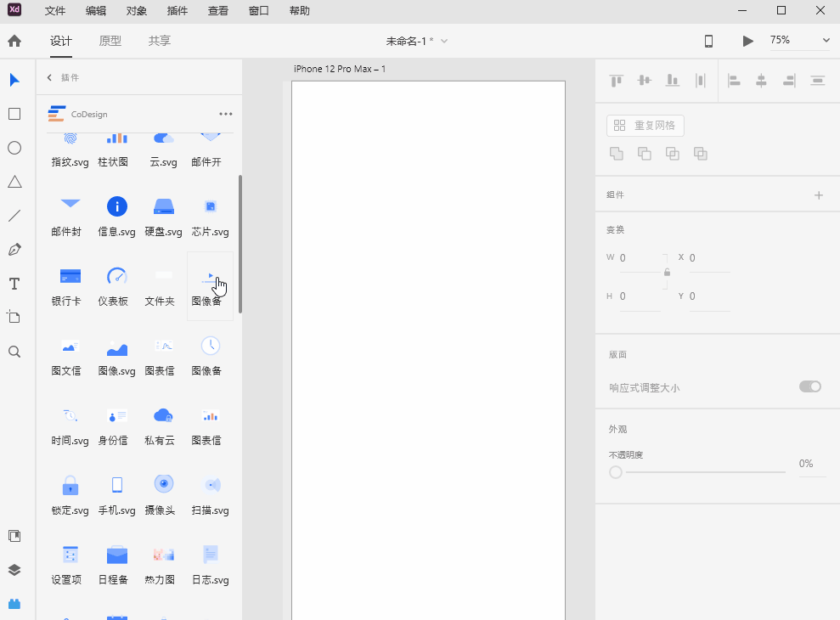Image resolution: width=840 pixels, height=620 pixels.
Task: Switch to the 原型 tab
Action: tap(110, 41)
